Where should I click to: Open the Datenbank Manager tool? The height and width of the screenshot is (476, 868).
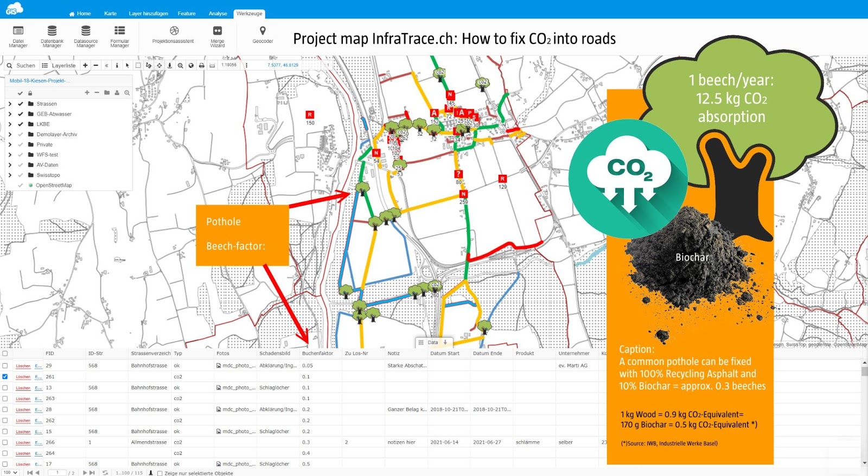(x=52, y=36)
